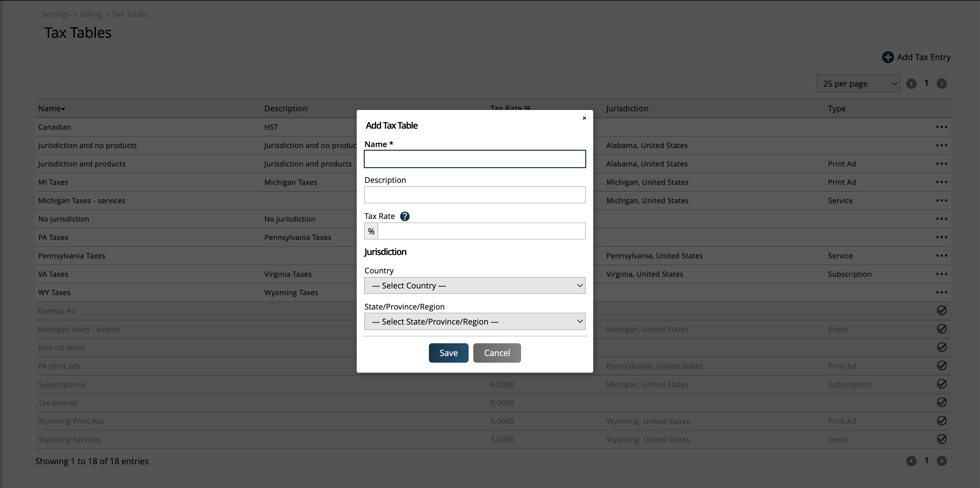Open the three-dots menu for VA Taxes
980x488 pixels.
(x=941, y=274)
